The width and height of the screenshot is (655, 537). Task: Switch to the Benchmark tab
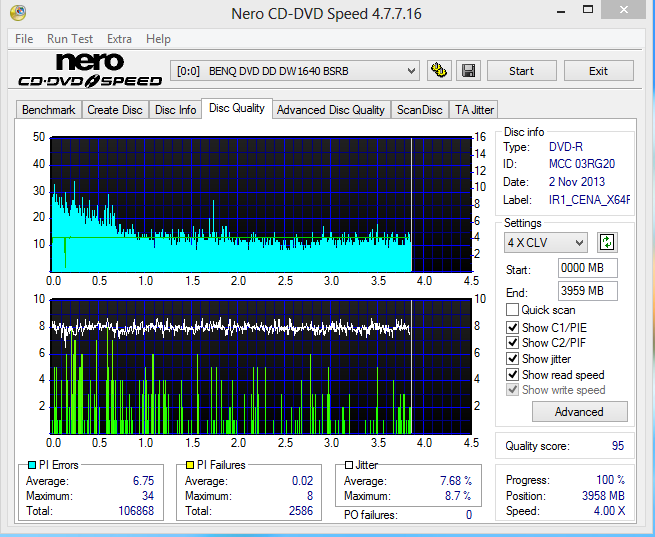click(48, 110)
